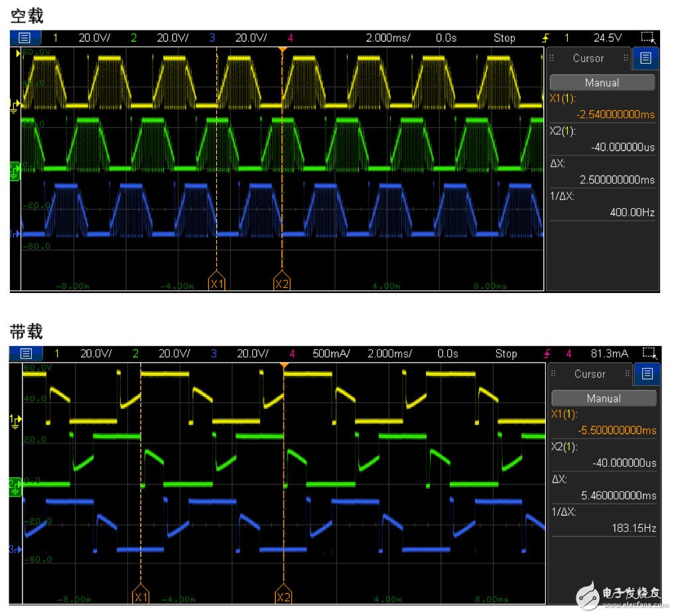Select the channel 4 500mA/ setting in the 带载 scope
The width and height of the screenshot is (674, 616).
pos(331,353)
